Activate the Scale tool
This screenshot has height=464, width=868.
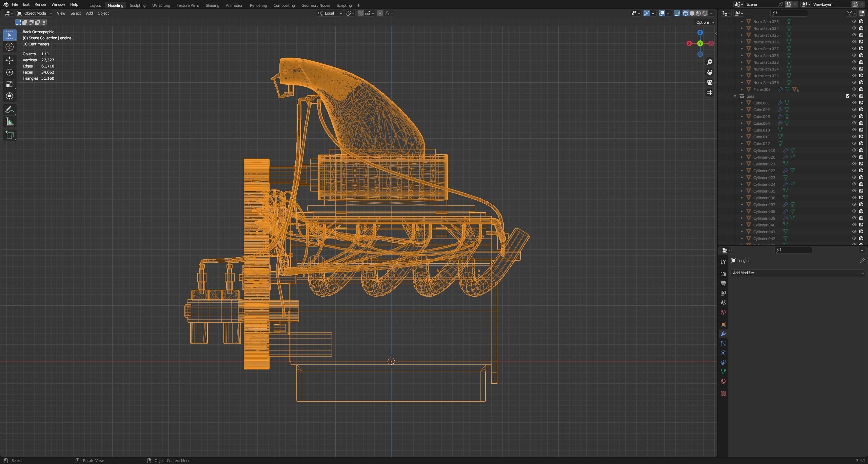[9, 84]
